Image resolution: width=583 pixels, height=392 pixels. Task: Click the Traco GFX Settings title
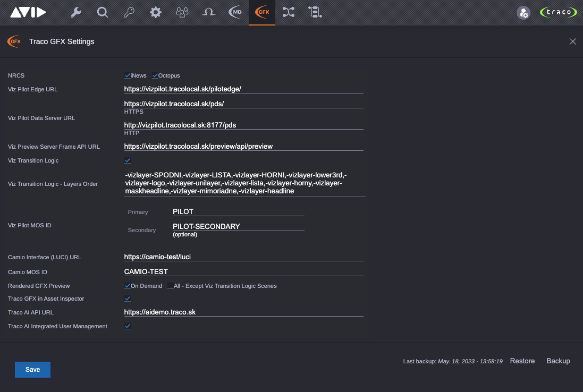pos(62,41)
